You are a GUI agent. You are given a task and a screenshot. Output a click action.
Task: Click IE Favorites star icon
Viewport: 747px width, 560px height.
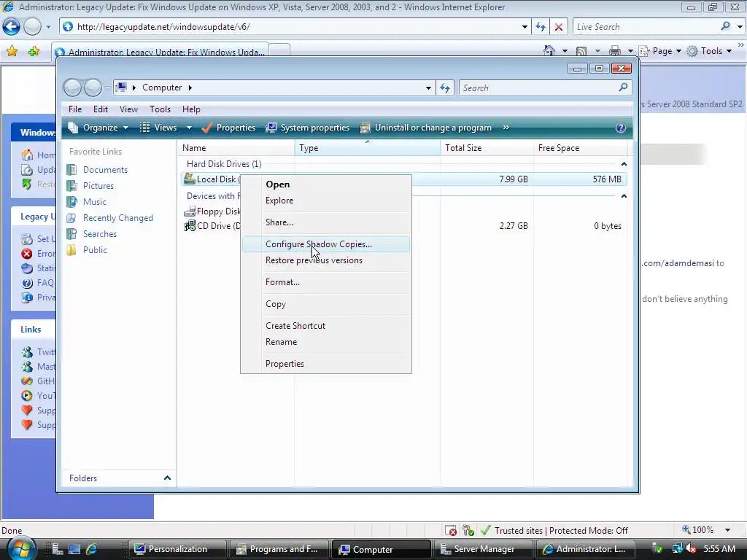point(12,52)
